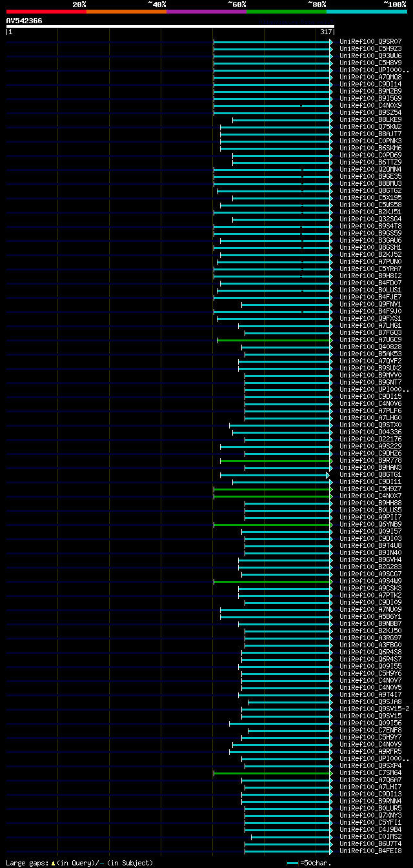The width and height of the screenshot is (413, 868).
Task: Select subject label UniRef100_Q6YNB9
Action: coord(370,525)
